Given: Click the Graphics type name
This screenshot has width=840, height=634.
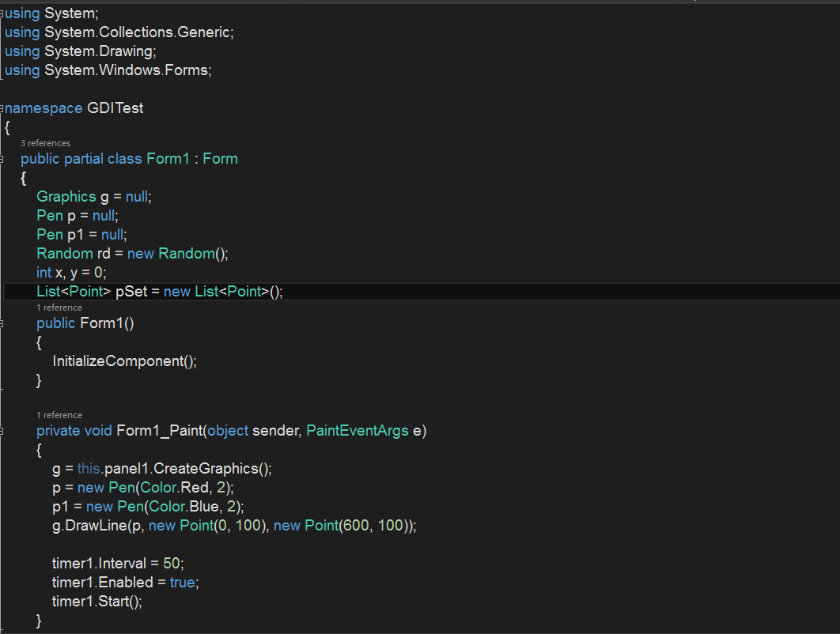Looking at the screenshot, I should click(x=66, y=196).
